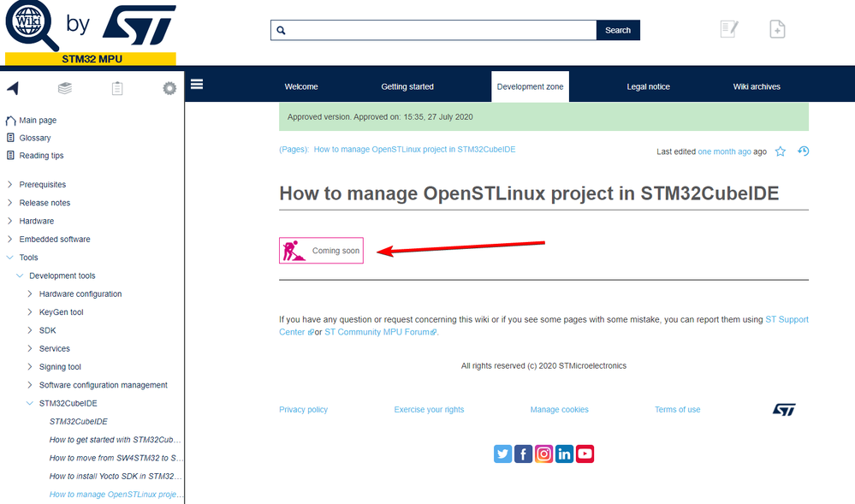Select the SDK tree item
Viewport: 855px width, 504px height.
click(47, 330)
